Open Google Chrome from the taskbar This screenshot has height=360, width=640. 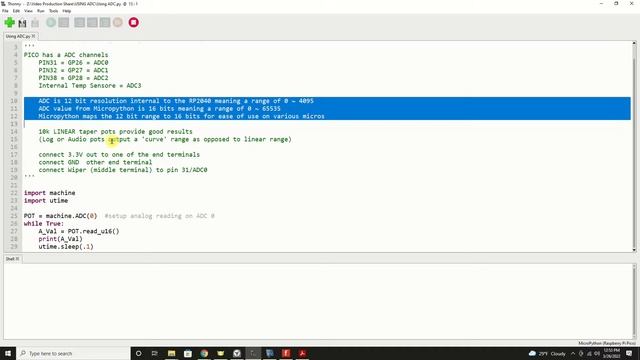click(x=204, y=353)
